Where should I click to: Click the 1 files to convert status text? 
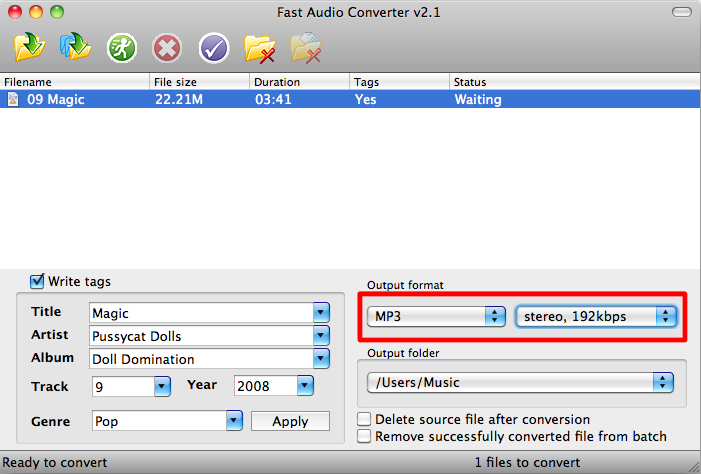pos(527,462)
